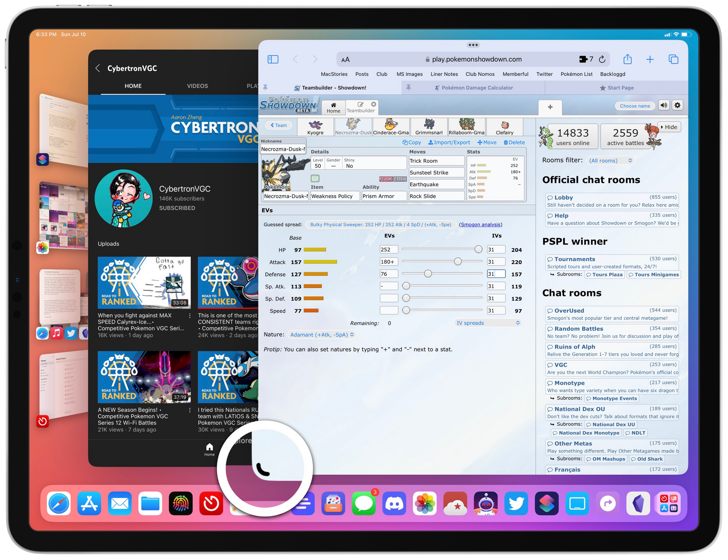This screenshot has height=560, width=728.
Task: Open Rooms filter dropdown
Action: pyautogui.click(x=610, y=161)
